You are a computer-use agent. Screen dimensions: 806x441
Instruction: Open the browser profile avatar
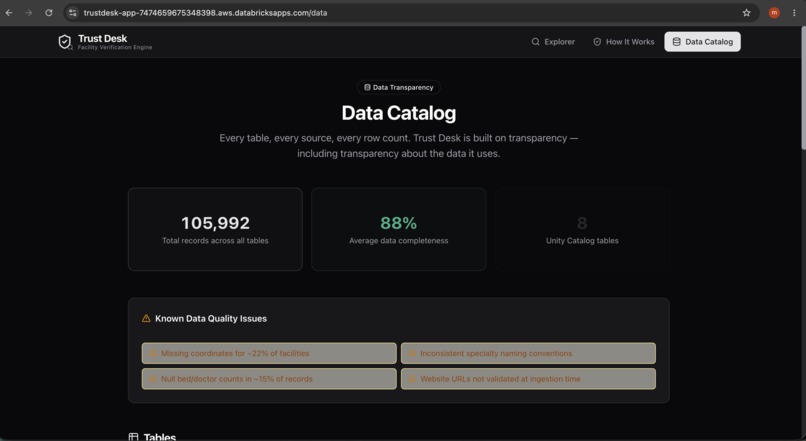point(774,13)
